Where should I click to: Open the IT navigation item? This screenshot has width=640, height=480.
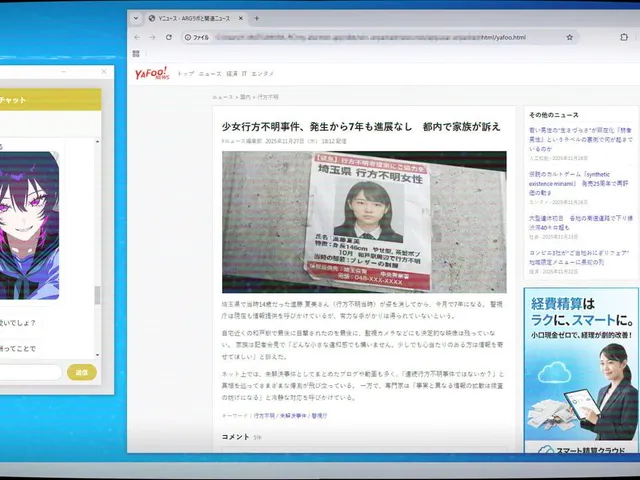(x=244, y=74)
